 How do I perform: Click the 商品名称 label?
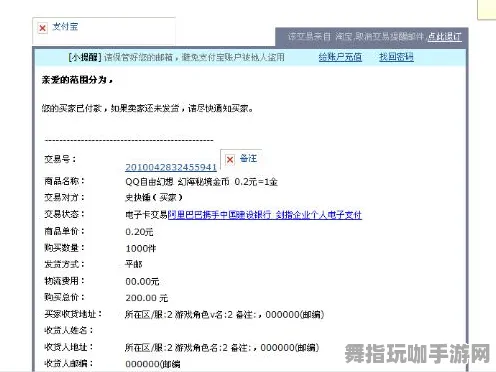point(65,181)
